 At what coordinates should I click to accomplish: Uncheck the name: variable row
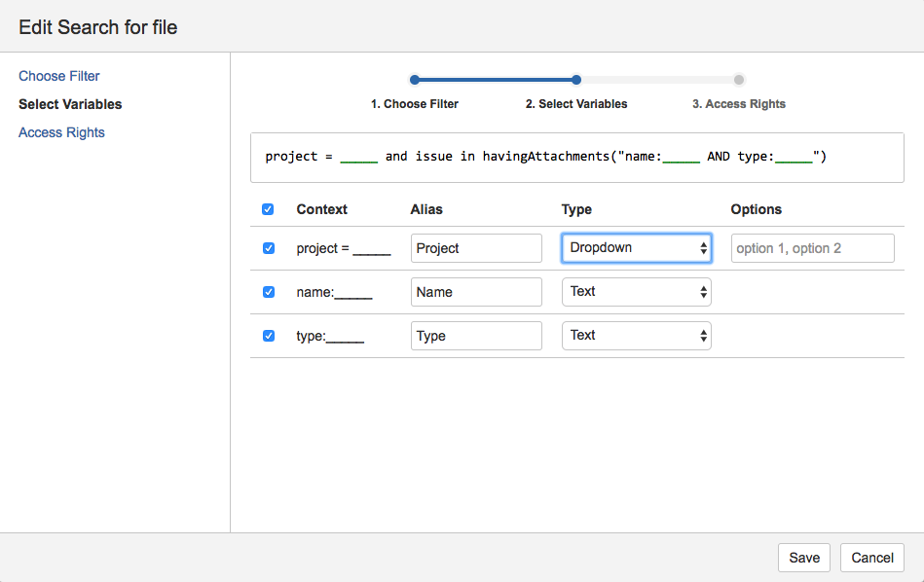pyautogui.click(x=268, y=292)
